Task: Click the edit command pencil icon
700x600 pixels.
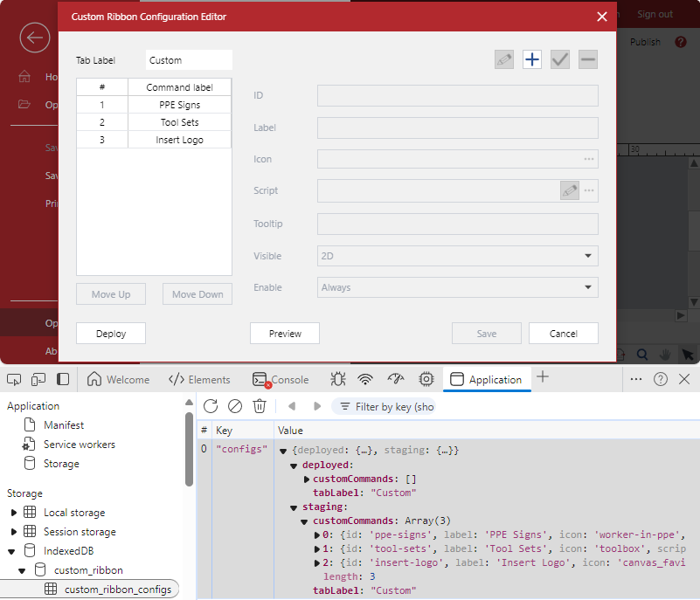Action: (504, 59)
